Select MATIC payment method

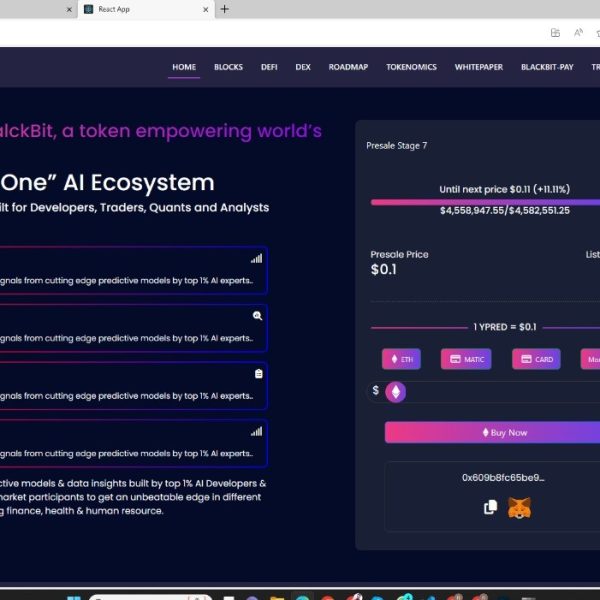pyautogui.click(x=466, y=359)
